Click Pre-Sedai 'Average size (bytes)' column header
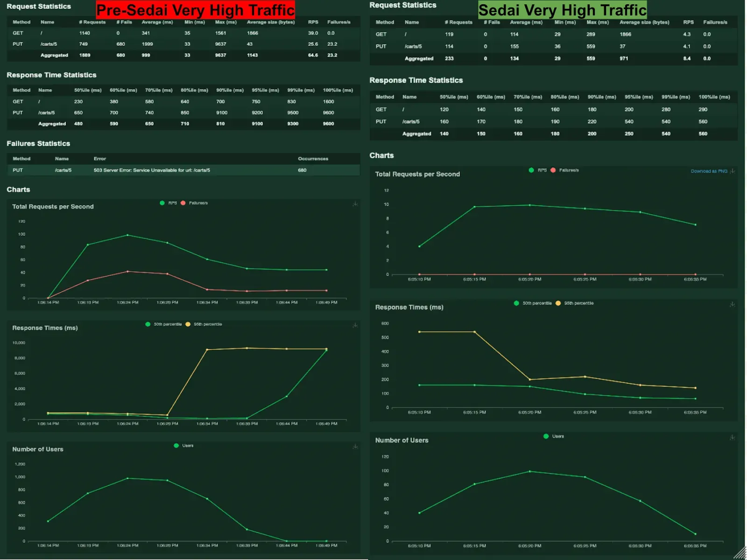 (x=271, y=22)
